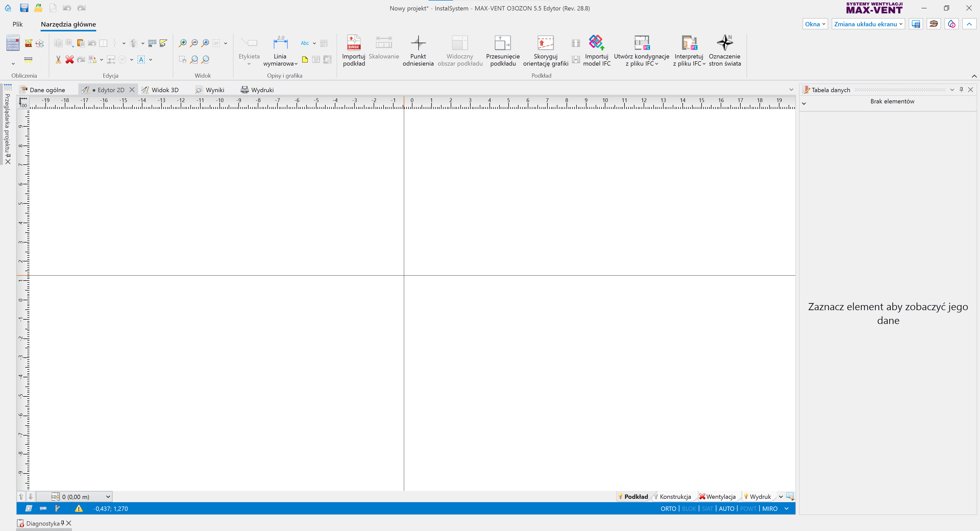The width and height of the screenshot is (980, 531).
Task: Toggle Wydruk layer visibility bulb
Action: click(x=746, y=496)
